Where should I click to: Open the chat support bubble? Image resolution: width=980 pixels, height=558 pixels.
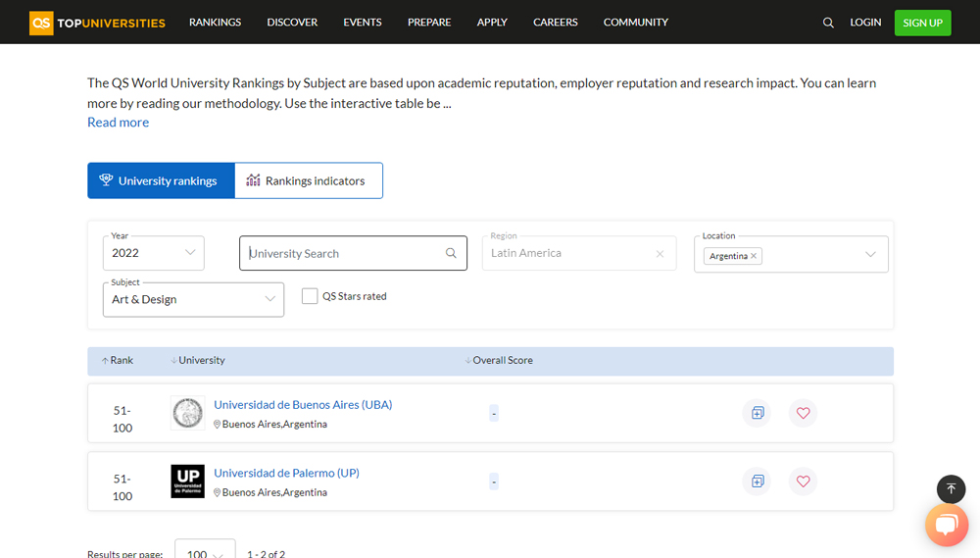coord(947,525)
